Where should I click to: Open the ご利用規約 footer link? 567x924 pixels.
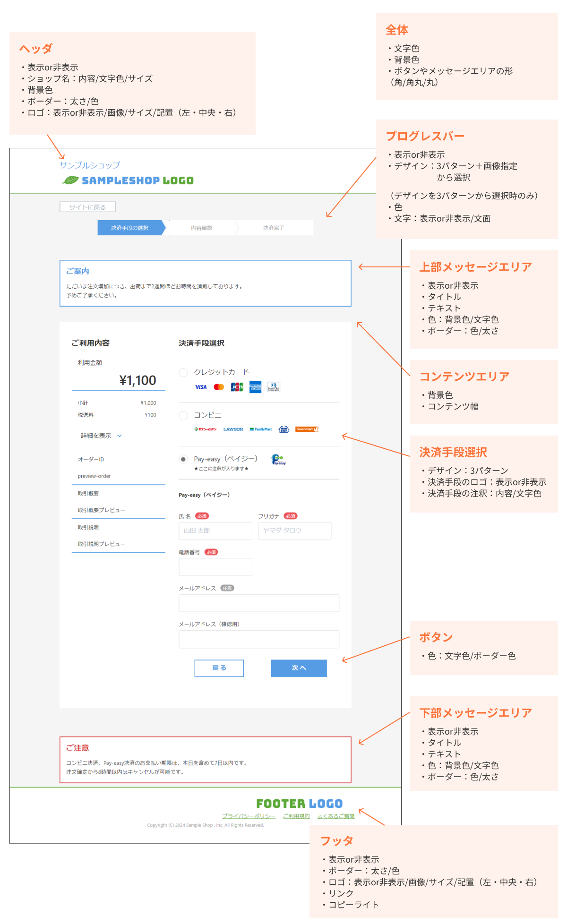coord(296,816)
